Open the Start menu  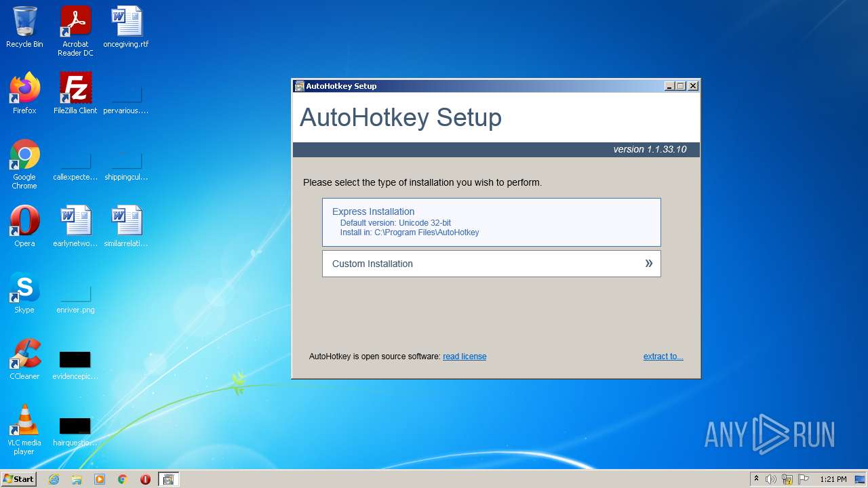pyautogui.click(x=19, y=479)
